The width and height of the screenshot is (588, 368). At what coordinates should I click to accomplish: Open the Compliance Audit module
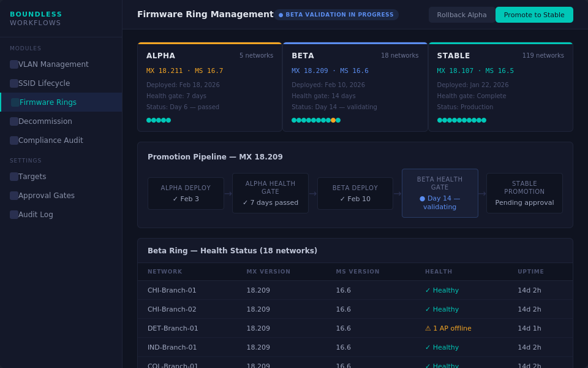coord(50,140)
